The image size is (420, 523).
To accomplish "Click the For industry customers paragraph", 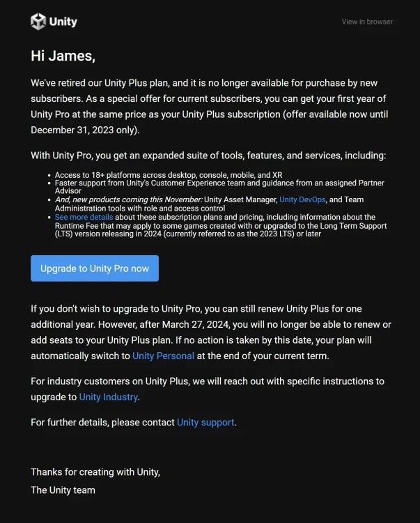I will pos(208,389).
